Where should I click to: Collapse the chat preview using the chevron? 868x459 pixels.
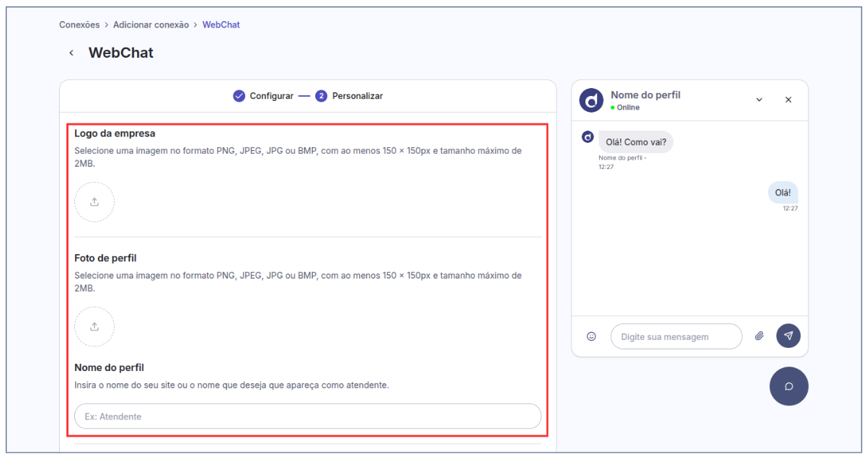tap(759, 100)
